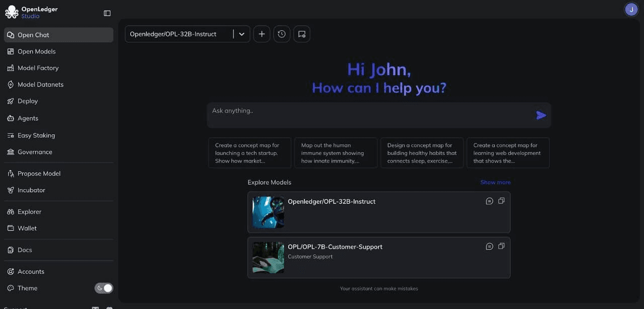Screen dimensions: 644x309
Task: Open chat history clock icon
Action: click(x=282, y=34)
